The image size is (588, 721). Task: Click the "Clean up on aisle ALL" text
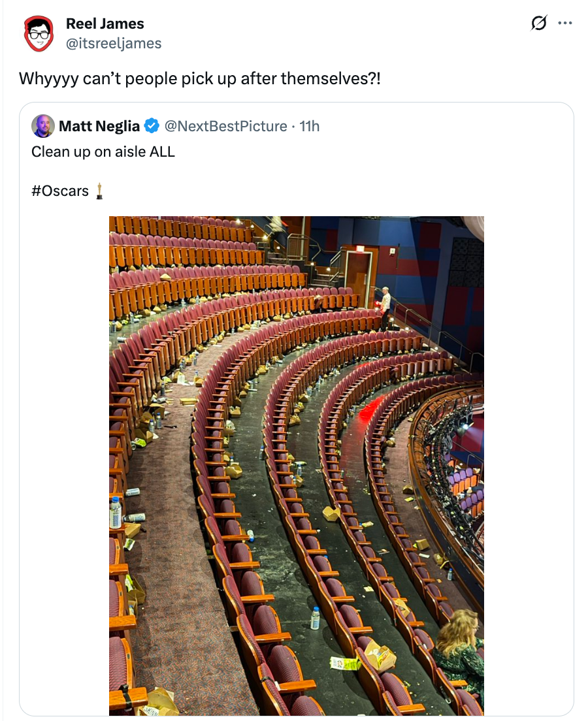click(103, 152)
